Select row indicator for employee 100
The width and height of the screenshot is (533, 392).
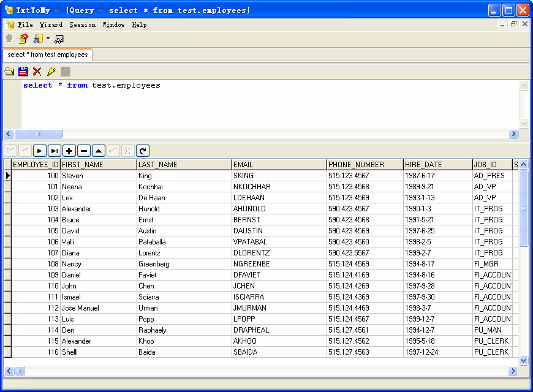[7, 176]
